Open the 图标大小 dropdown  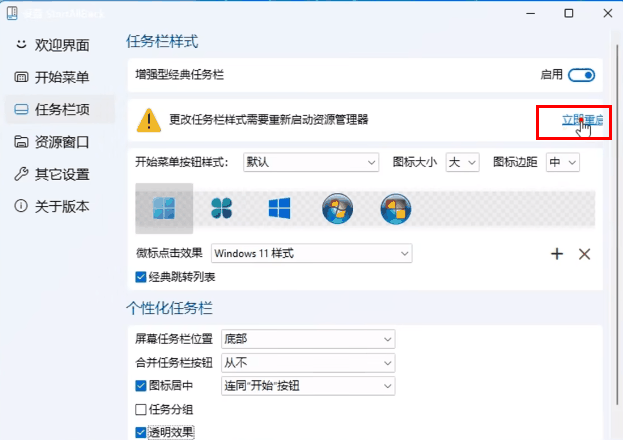click(x=462, y=162)
